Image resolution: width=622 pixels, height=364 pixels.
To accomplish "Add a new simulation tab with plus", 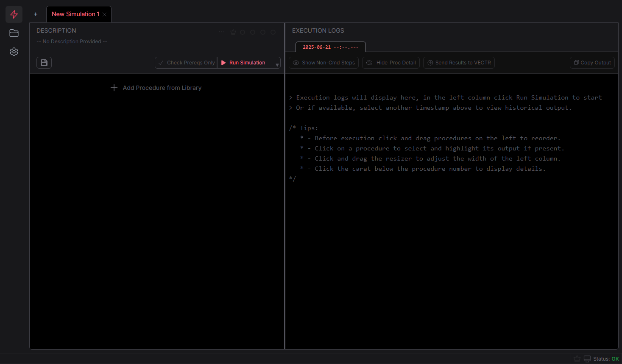I will (36, 14).
